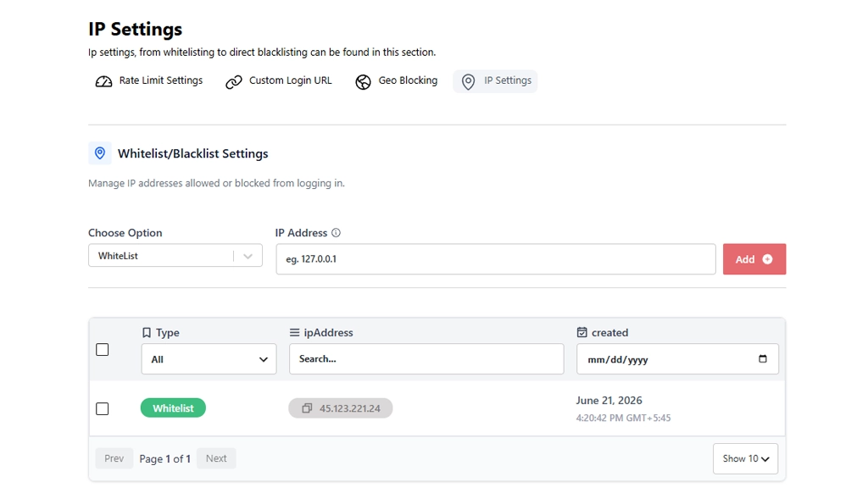868x499 pixels.
Task: Switch to Custom Login URL tab
Action: 279,80
